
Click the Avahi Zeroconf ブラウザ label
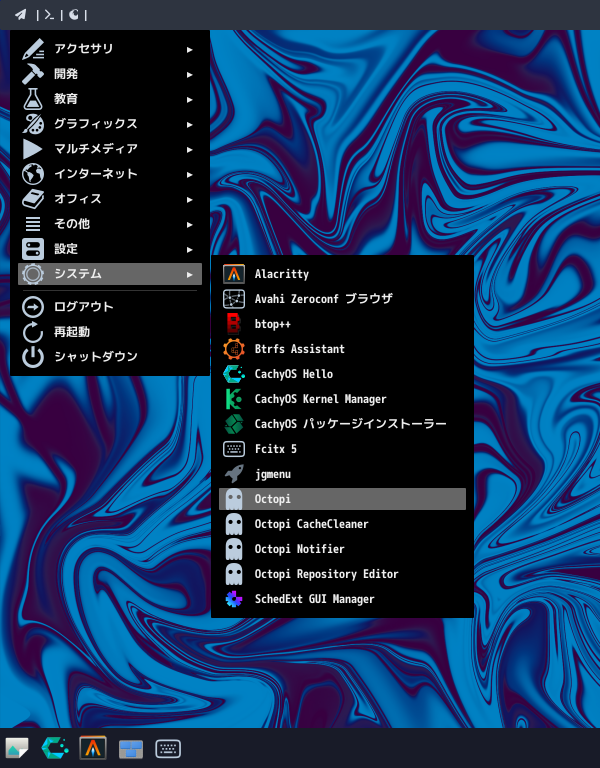pyautogui.click(x=324, y=299)
